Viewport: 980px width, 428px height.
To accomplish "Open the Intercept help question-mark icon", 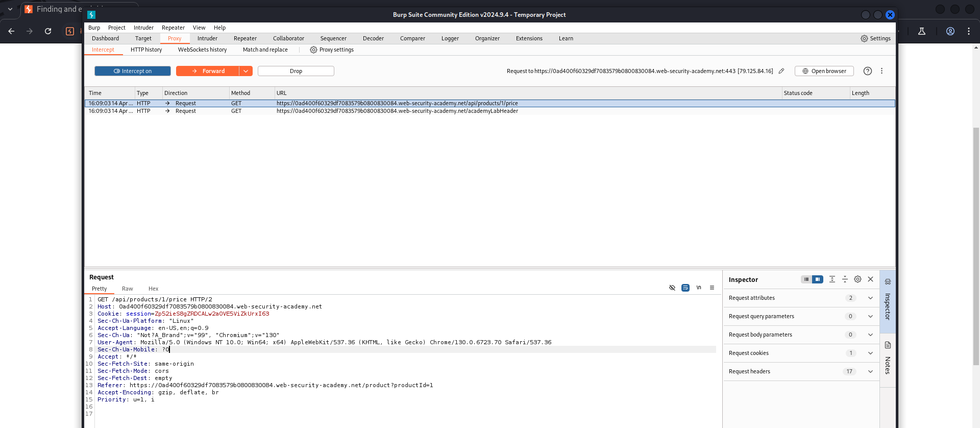I will tap(868, 71).
